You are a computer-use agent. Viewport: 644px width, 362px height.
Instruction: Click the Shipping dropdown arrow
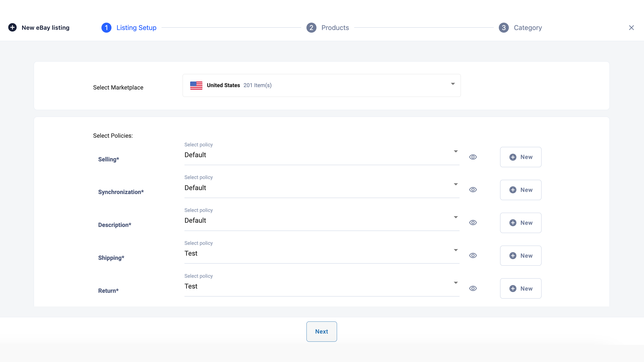point(456,250)
